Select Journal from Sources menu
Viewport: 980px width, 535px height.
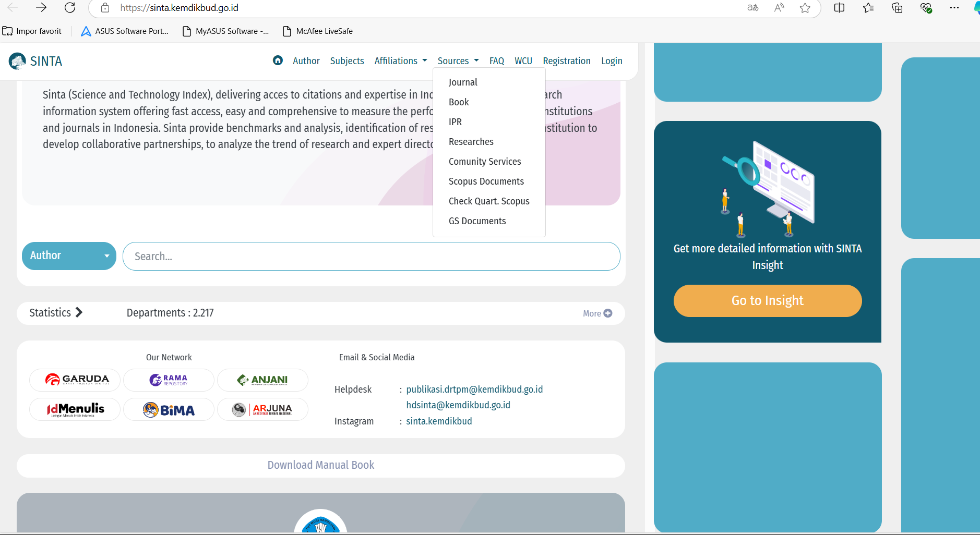tap(463, 82)
